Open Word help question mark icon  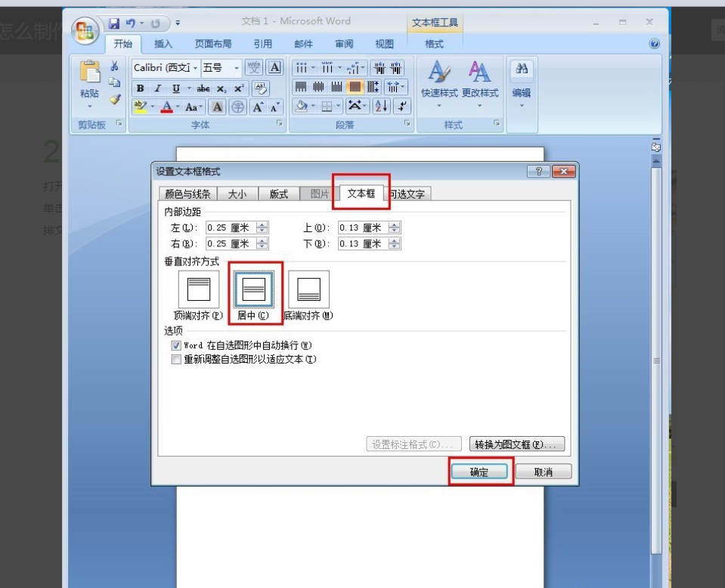pyautogui.click(x=654, y=44)
